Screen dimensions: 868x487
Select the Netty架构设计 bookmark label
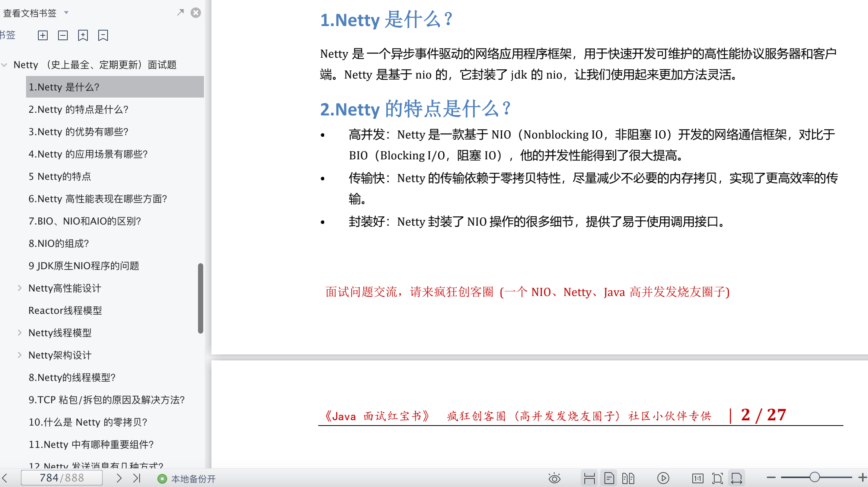click(x=60, y=355)
